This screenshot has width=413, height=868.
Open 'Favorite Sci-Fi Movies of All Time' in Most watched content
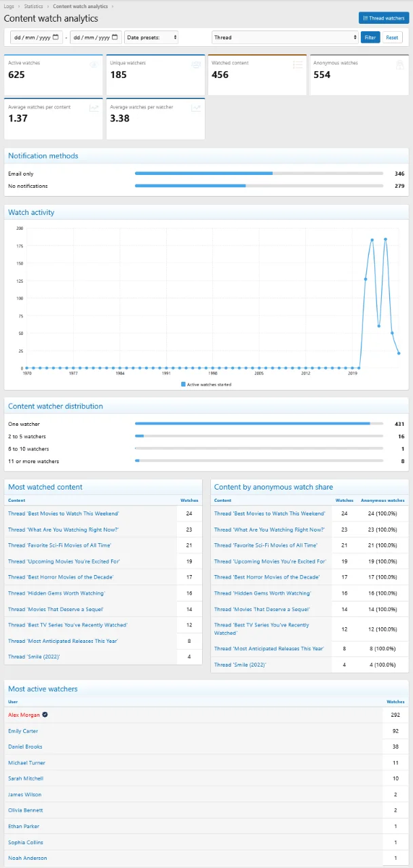tap(60, 545)
